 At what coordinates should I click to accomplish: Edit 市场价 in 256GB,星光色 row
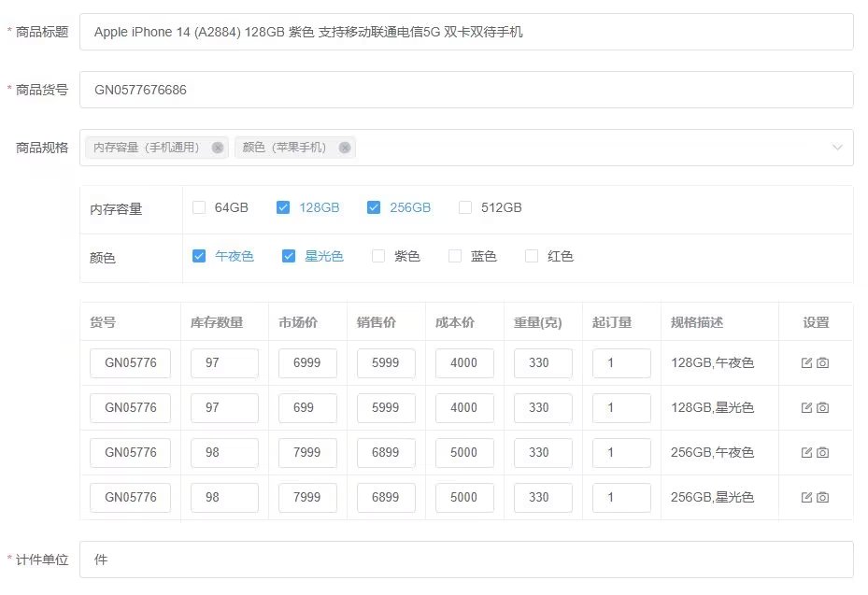pyautogui.click(x=307, y=498)
